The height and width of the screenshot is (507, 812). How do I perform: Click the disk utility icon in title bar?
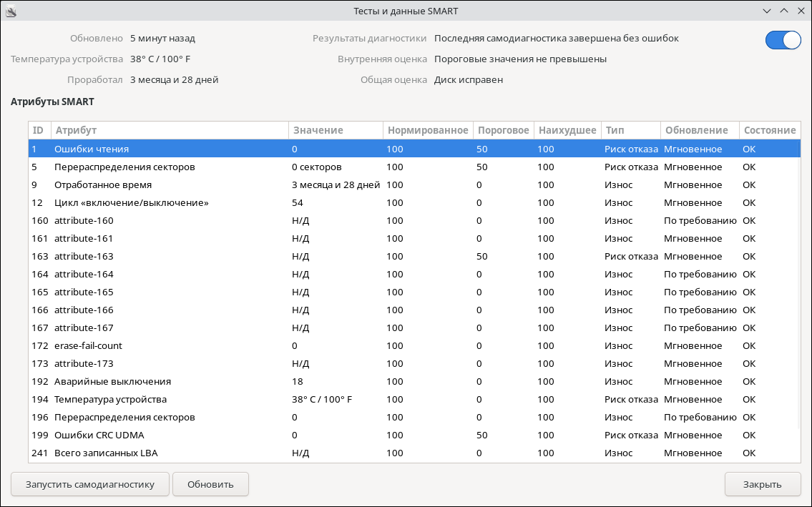tap(11, 11)
